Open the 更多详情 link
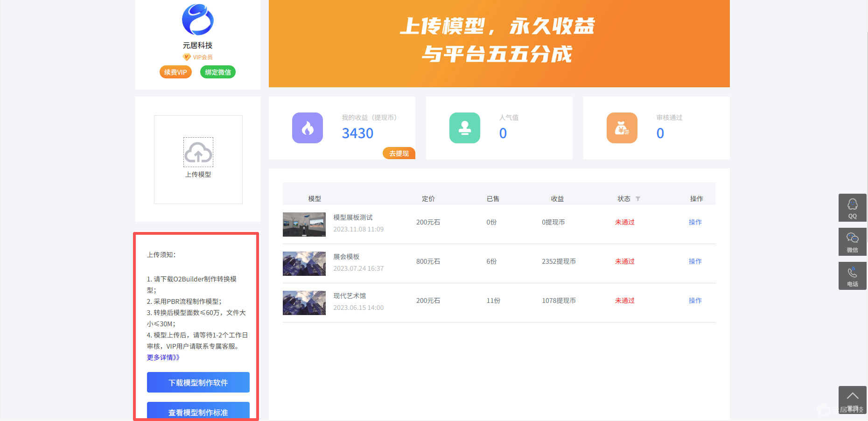This screenshot has height=421, width=868. 163,358
